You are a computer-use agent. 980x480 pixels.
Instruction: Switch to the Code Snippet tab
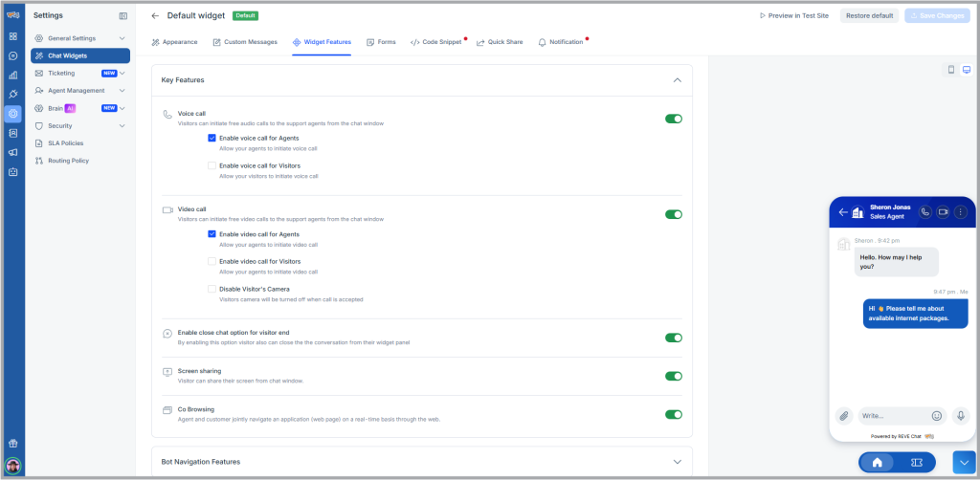[435, 42]
